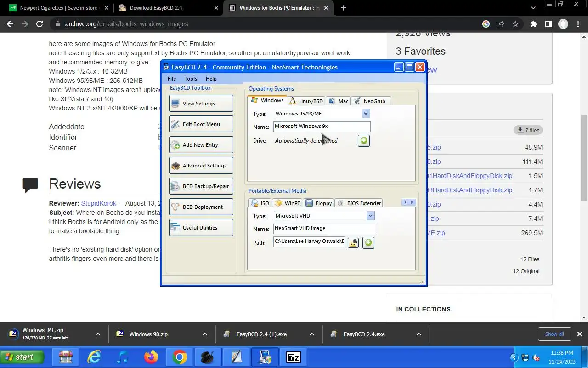Open the Help menu in EasyBCD
The width and height of the screenshot is (588, 368).
coord(211,79)
